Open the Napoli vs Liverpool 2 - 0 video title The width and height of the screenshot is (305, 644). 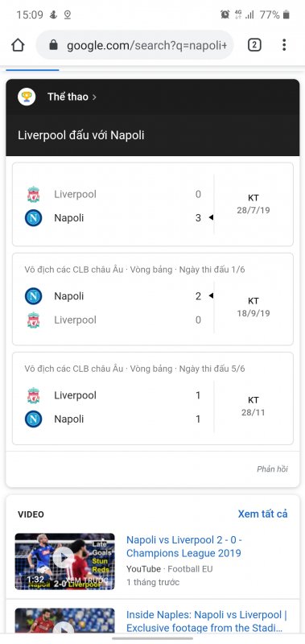coord(184,547)
